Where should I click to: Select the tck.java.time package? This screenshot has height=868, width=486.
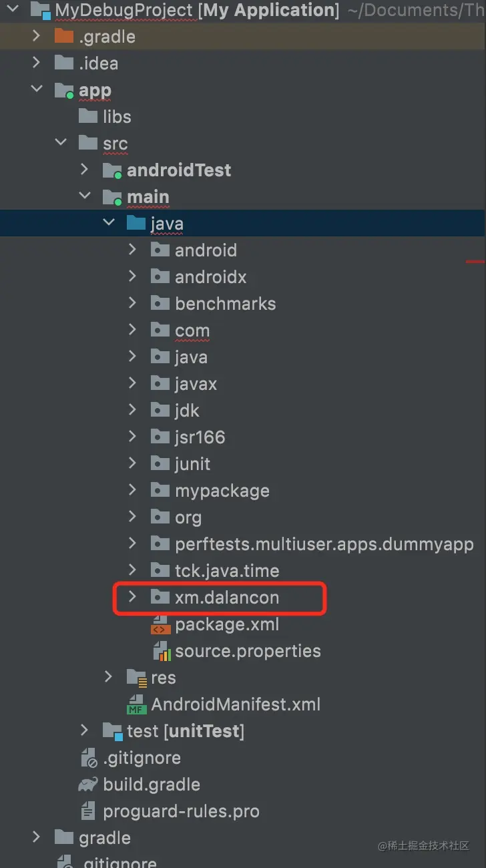227,571
